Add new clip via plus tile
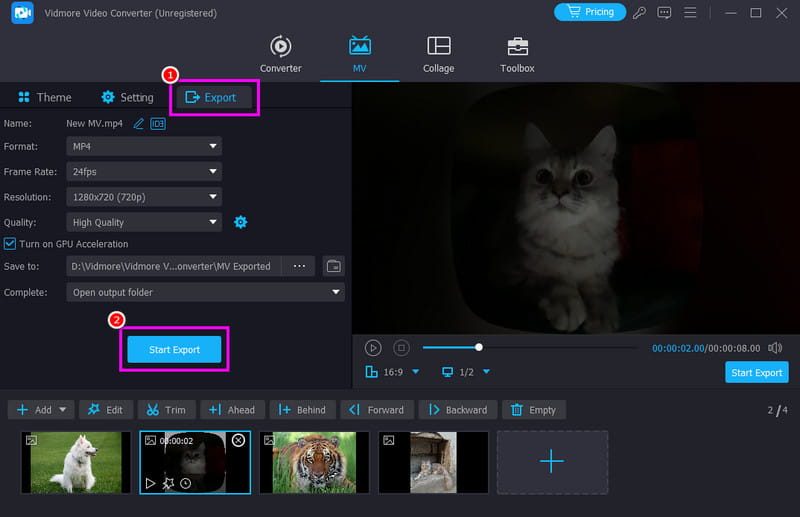800x517 pixels. tap(553, 462)
